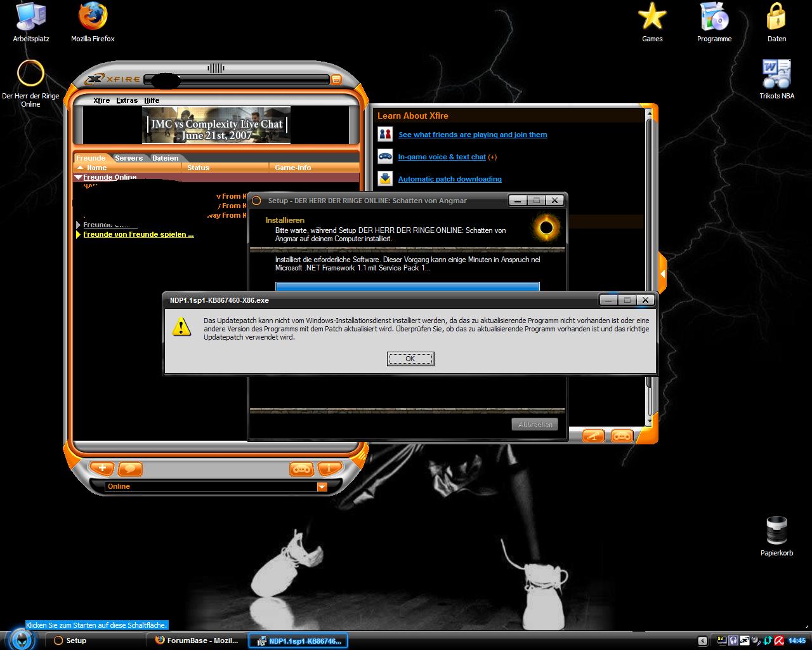Open Der Herr der Ringe Online desktop icon

point(30,83)
